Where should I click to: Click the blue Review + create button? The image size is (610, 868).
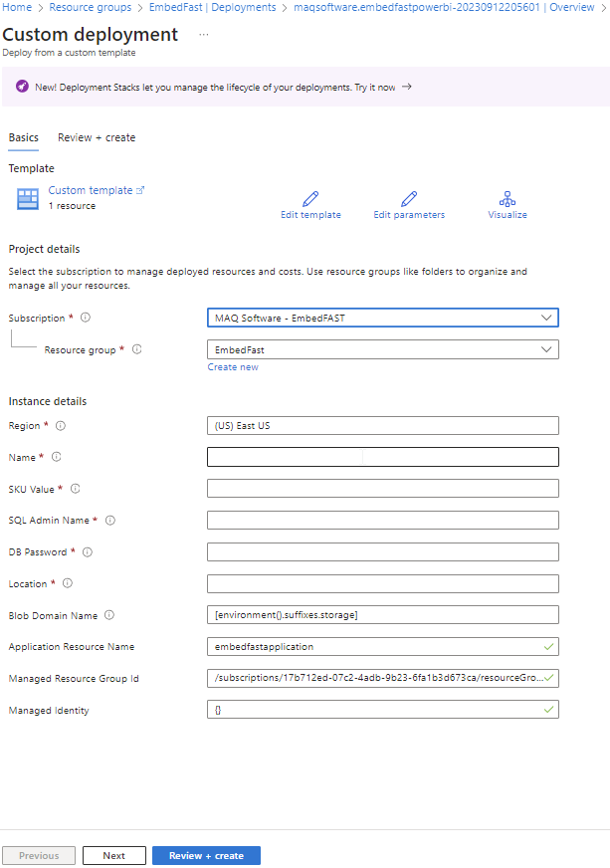206,856
